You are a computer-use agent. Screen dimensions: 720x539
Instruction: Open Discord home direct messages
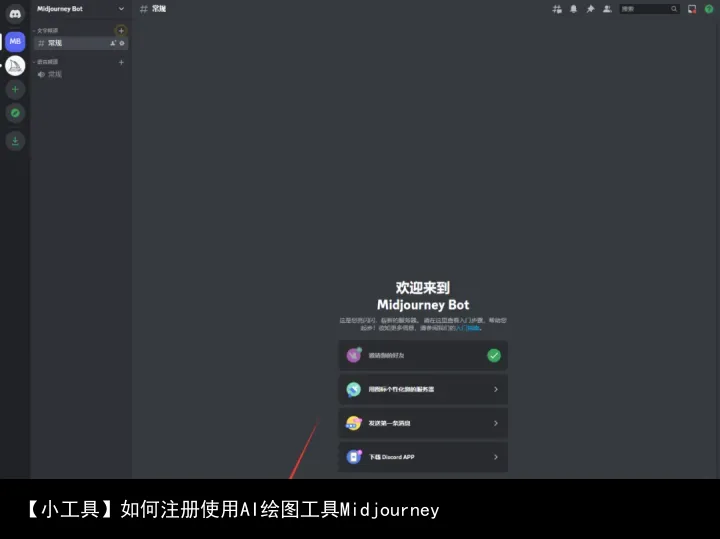point(15,14)
